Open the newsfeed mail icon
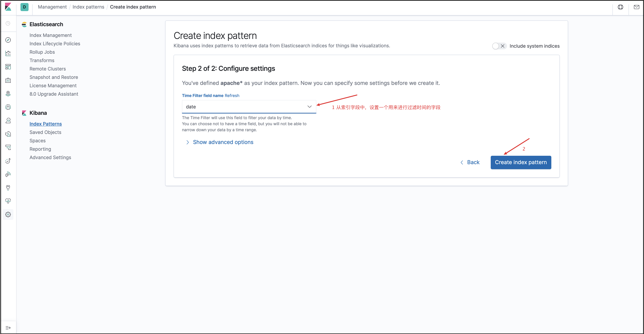The height and width of the screenshot is (334, 644). point(636,7)
